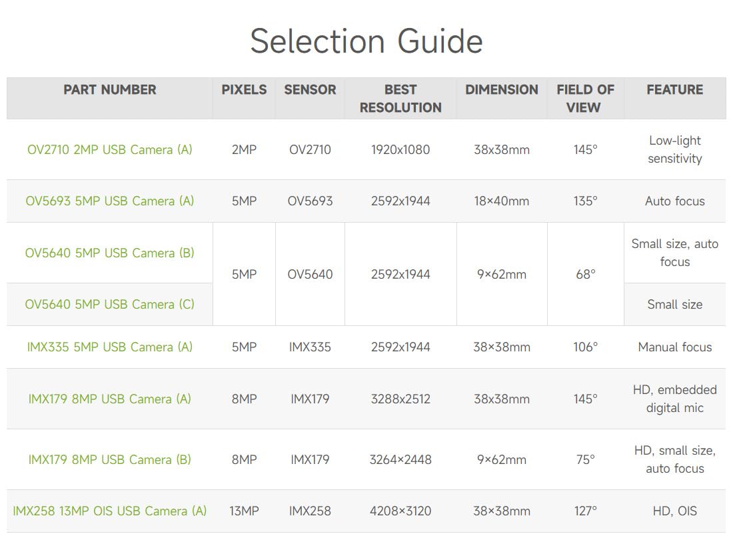Select the HD, embedded digital mic cell
The height and width of the screenshot is (560, 733).
[x=675, y=399]
